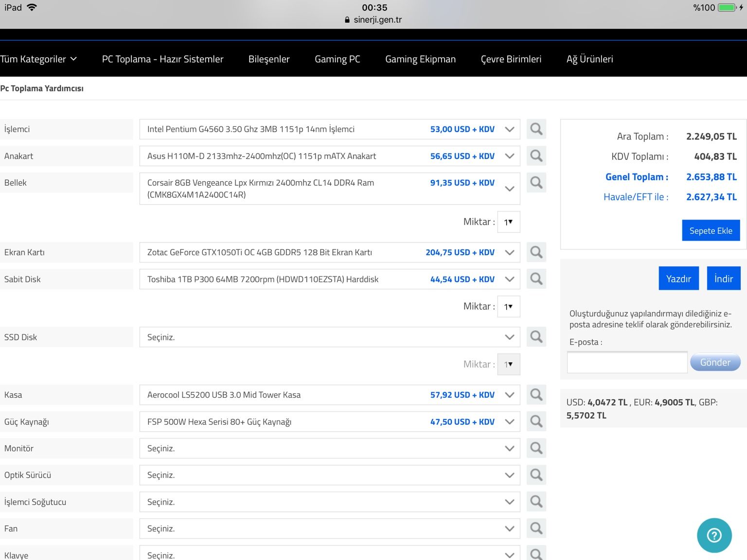Open the Bileşenler menu item
This screenshot has width=747, height=560.
269,59
